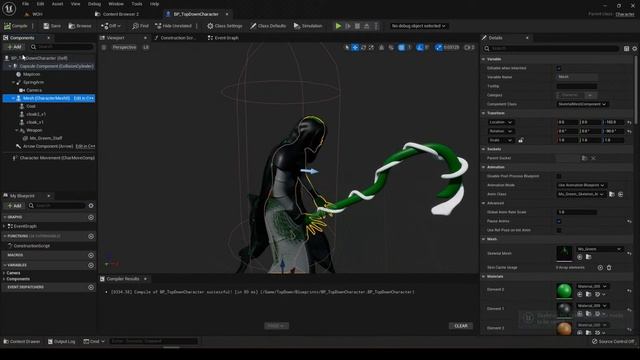Open the File menu

[25, 4]
